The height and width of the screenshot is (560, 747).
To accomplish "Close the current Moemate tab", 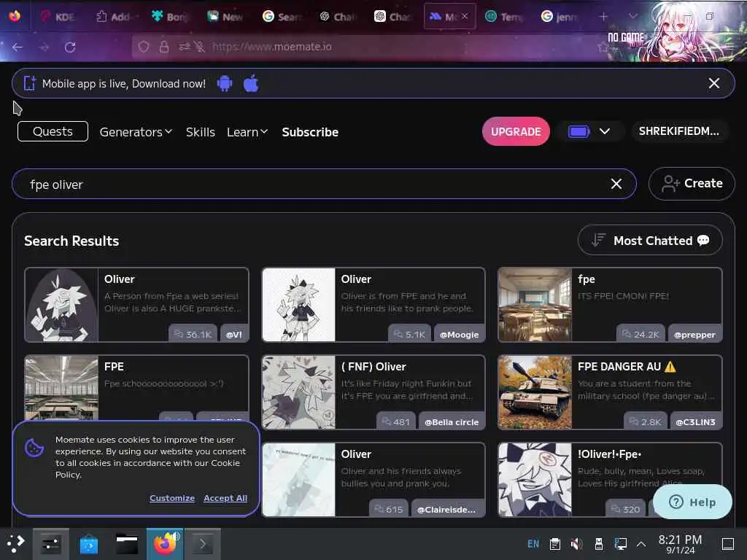I will (x=465, y=17).
